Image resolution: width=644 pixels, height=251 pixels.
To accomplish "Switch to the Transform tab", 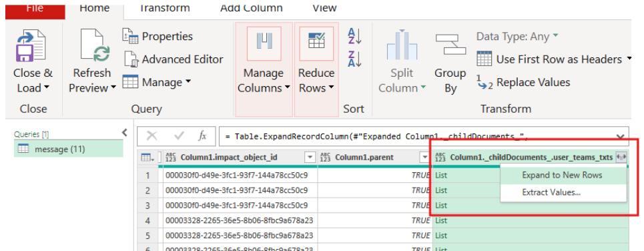I will click(165, 7).
